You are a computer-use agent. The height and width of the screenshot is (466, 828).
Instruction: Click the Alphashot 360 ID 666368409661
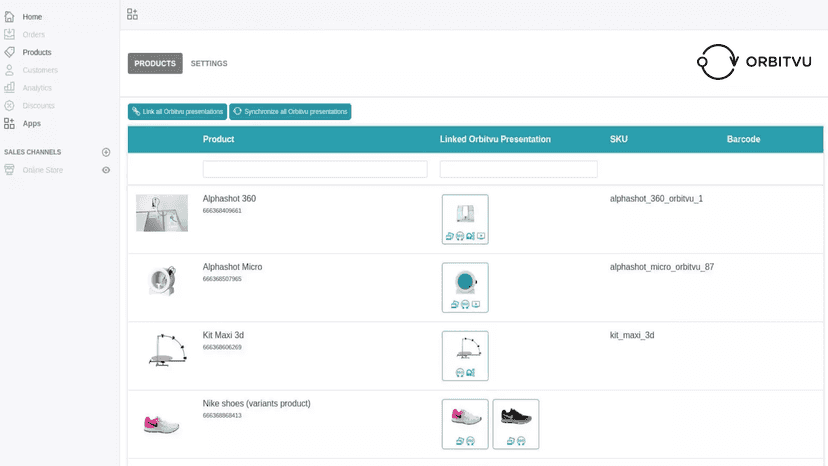tap(222, 210)
